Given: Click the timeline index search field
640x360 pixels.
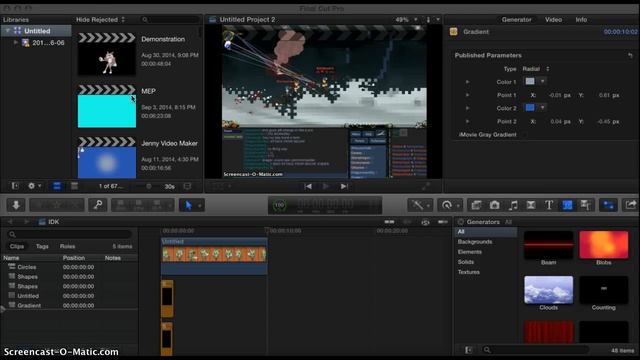Looking at the screenshot, I should (x=69, y=234).
